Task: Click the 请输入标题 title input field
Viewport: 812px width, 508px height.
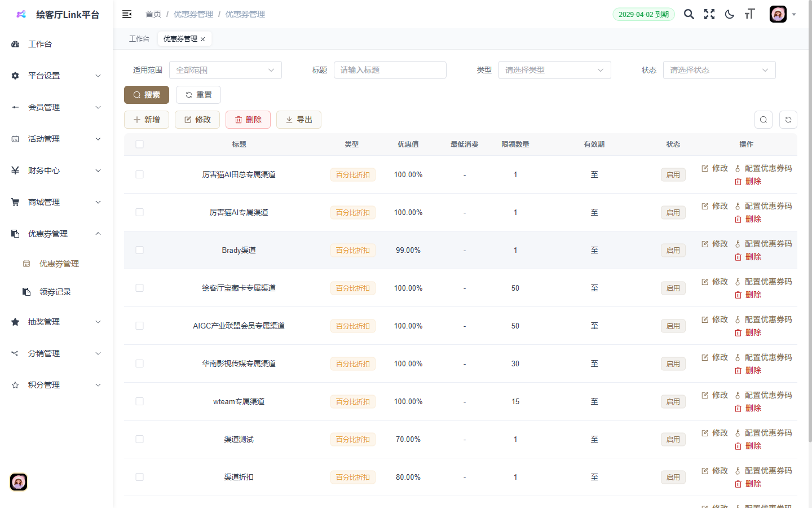Action: pyautogui.click(x=390, y=70)
